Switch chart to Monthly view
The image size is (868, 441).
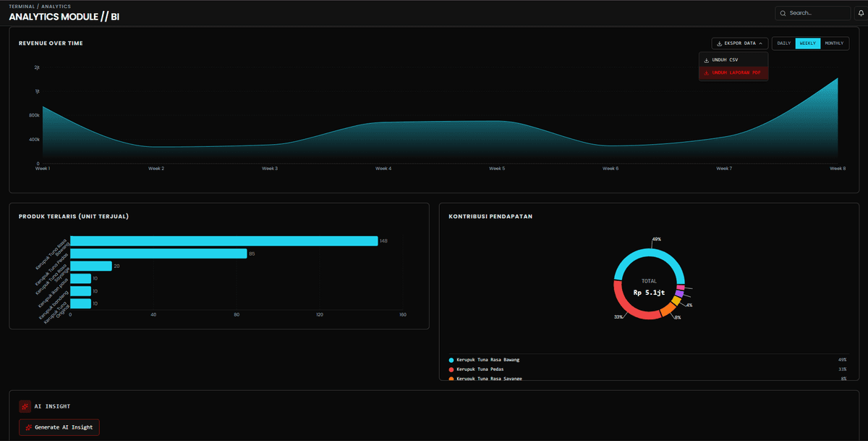click(x=834, y=43)
